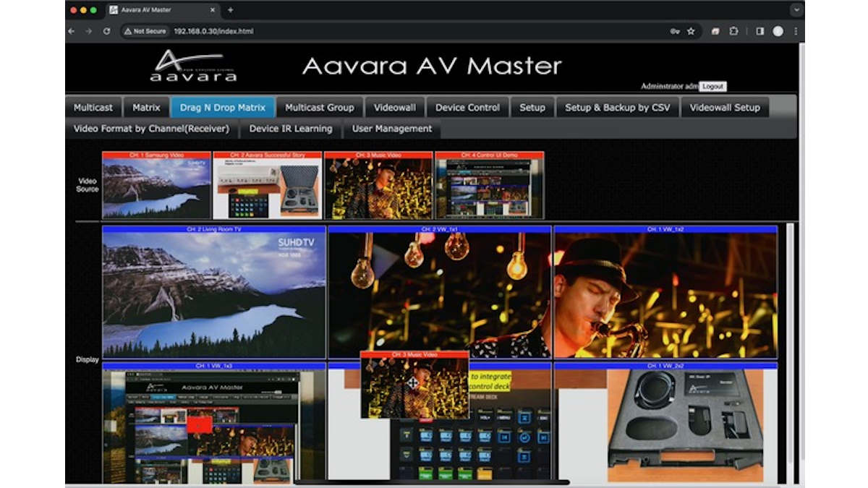The width and height of the screenshot is (868, 488).
Task: Log out with the Logout button
Action: point(712,86)
